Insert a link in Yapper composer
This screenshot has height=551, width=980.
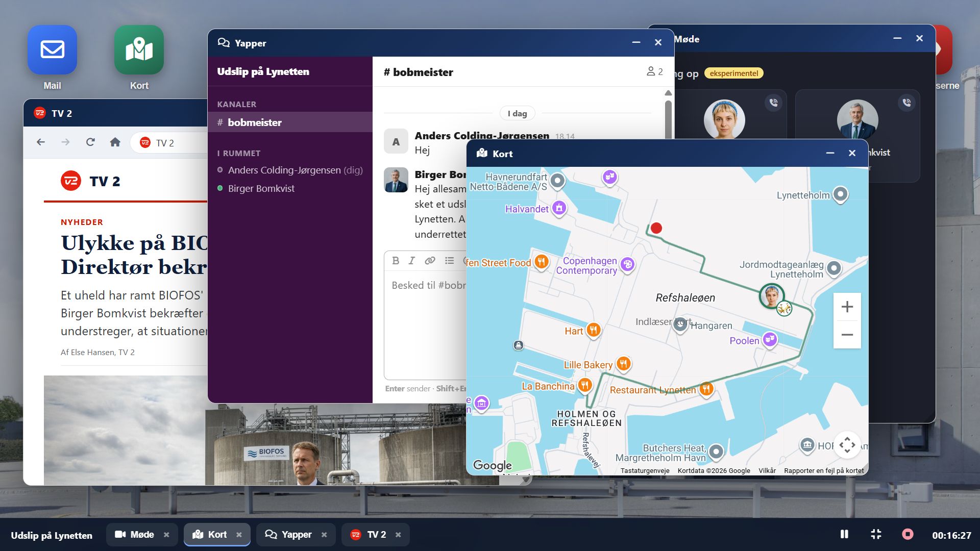click(430, 261)
